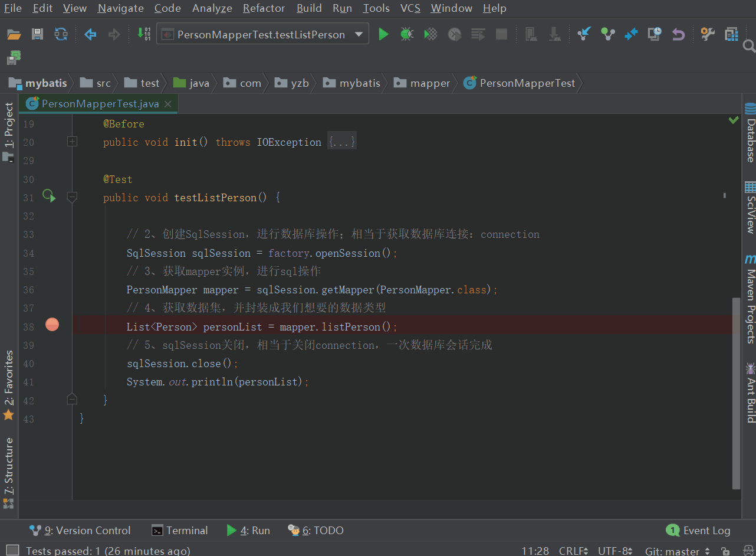756x556 pixels.
Task: Run testListPerson from the gutter icon
Action: 49,197
